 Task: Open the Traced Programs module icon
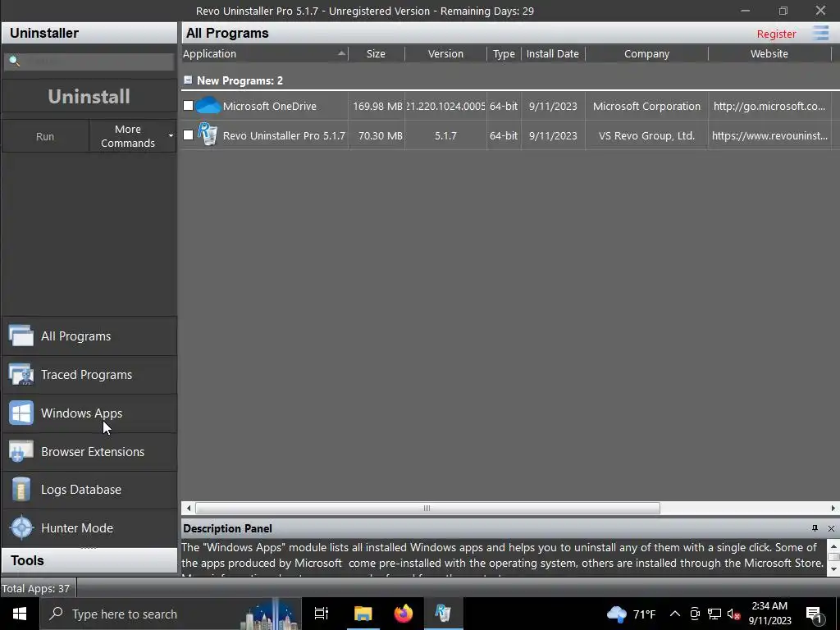[21, 374]
